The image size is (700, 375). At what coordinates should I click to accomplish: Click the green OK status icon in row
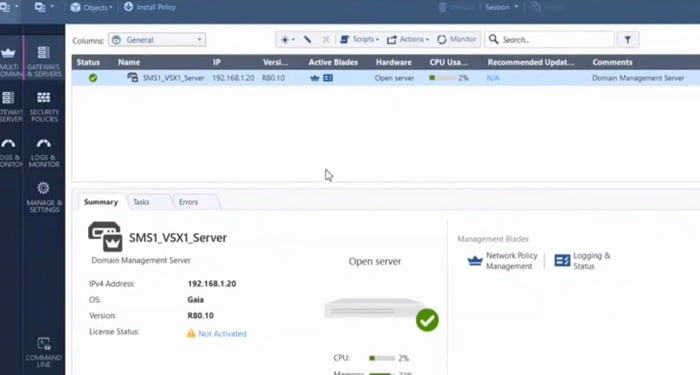(93, 78)
